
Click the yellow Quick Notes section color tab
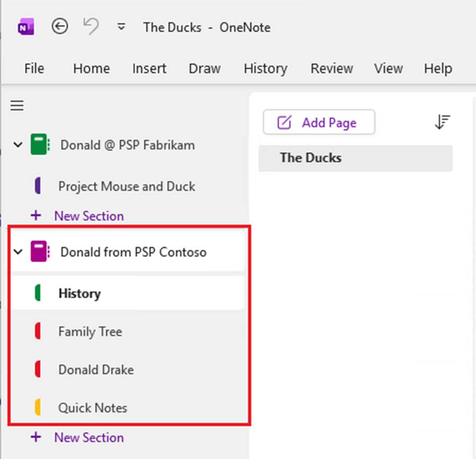click(x=38, y=408)
